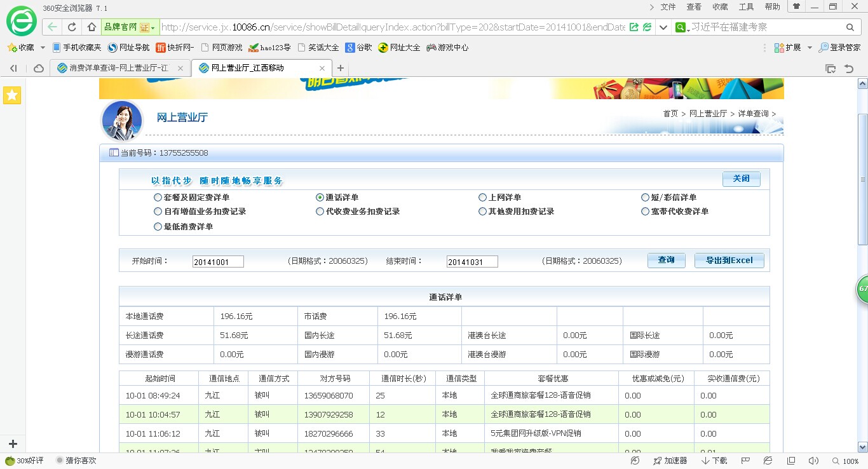Click the browser refresh icon
868x469 pixels.
tap(72, 27)
